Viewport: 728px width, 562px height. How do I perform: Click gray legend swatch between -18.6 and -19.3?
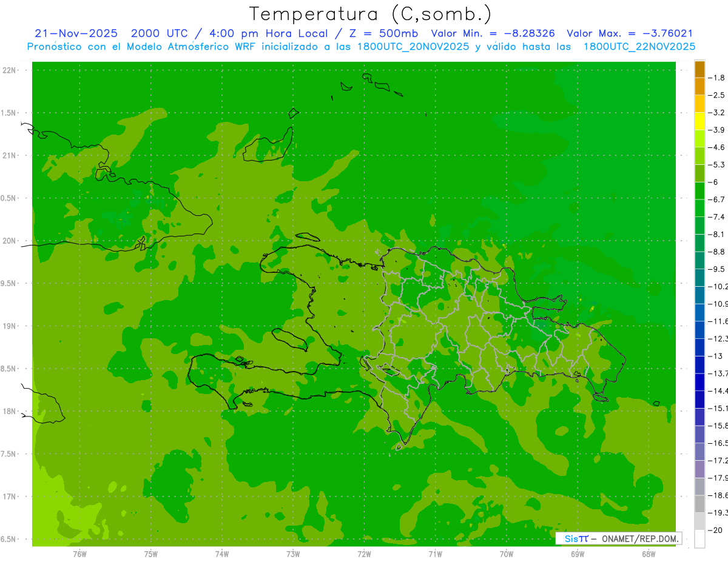(699, 504)
